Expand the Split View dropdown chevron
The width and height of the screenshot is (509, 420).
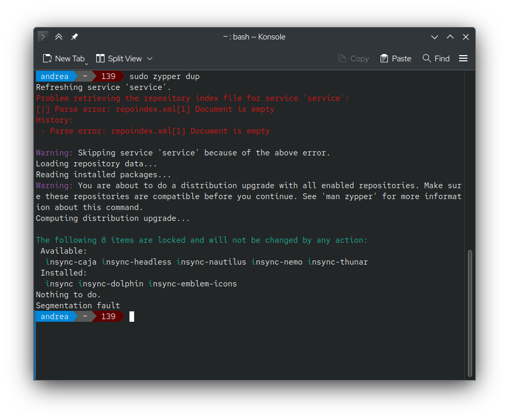150,59
